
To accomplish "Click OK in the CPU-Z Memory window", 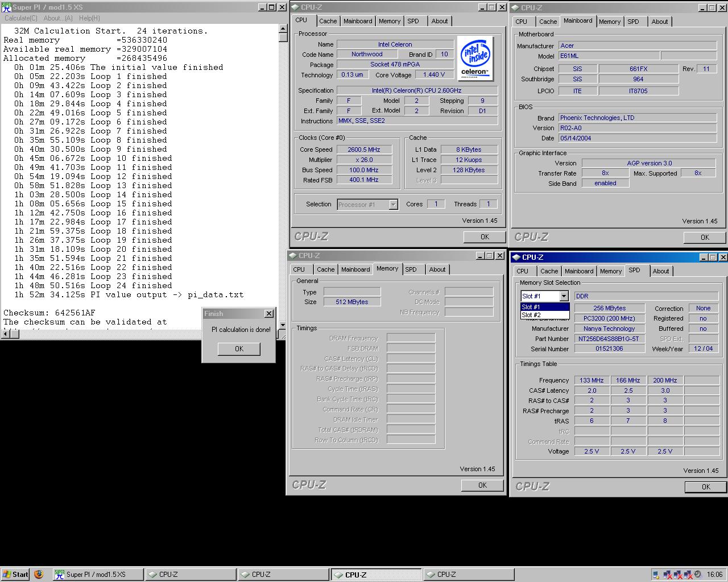I will pyautogui.click(x=482, y=485).
